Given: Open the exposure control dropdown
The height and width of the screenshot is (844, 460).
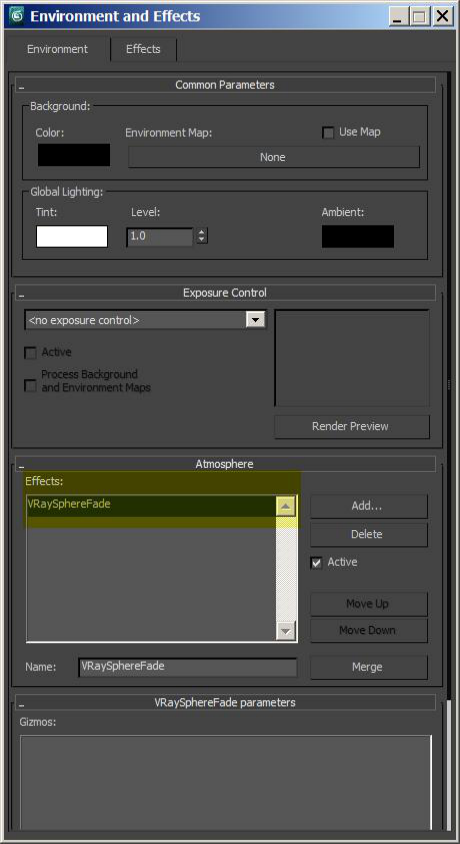Looking at the screenshot, I should pos(256,320).
